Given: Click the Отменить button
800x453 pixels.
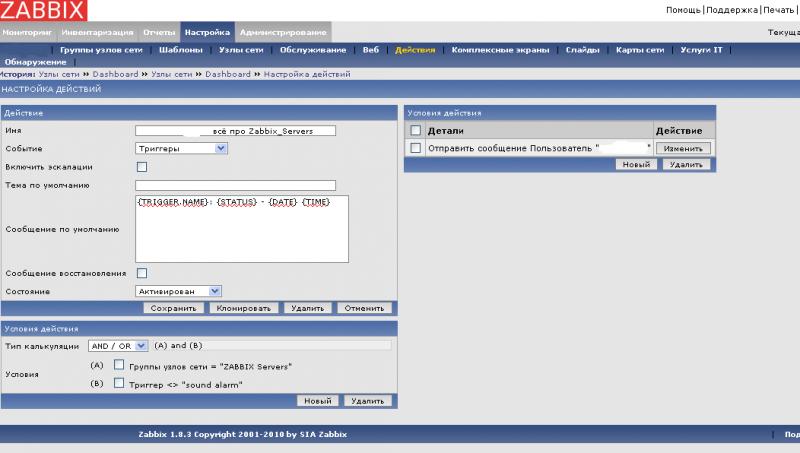Looking at the screenshot, I should [364, 308].
